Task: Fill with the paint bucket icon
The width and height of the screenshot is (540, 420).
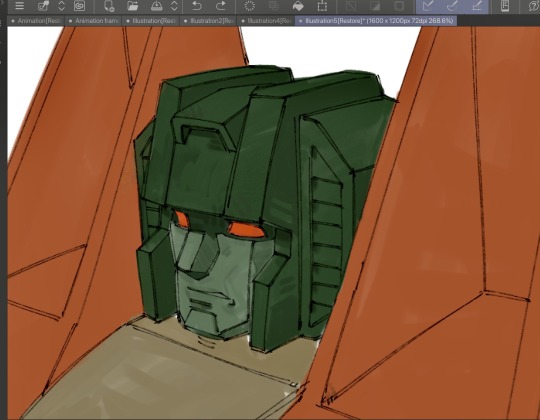Action: click(x=298, y=6)
